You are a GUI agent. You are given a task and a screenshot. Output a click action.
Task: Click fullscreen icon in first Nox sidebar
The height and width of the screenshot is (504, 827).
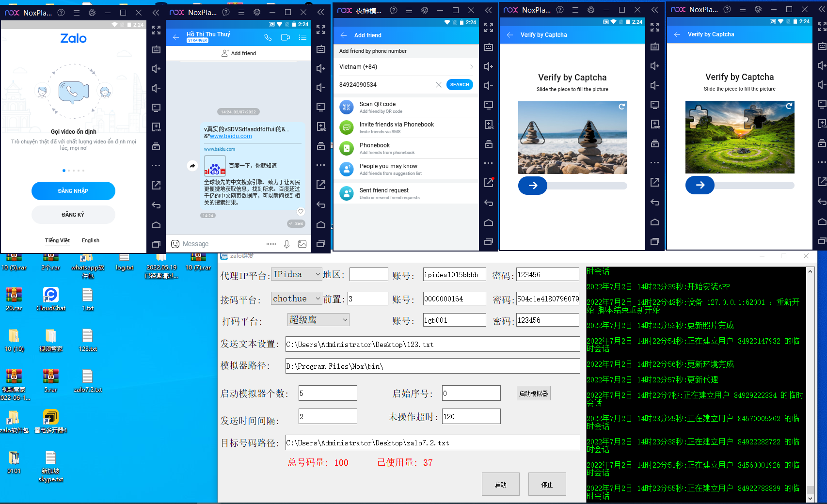coord(156,30)
